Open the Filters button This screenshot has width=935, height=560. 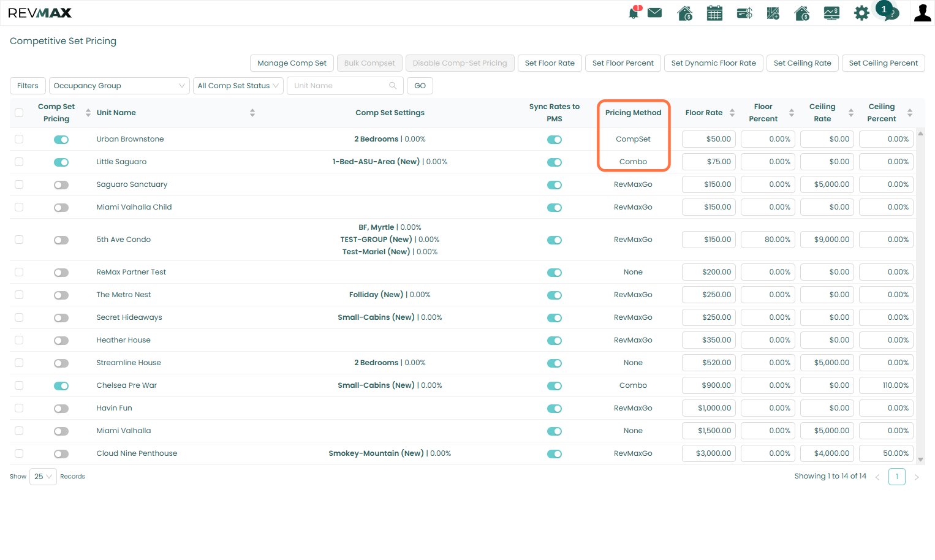(28, 86)
